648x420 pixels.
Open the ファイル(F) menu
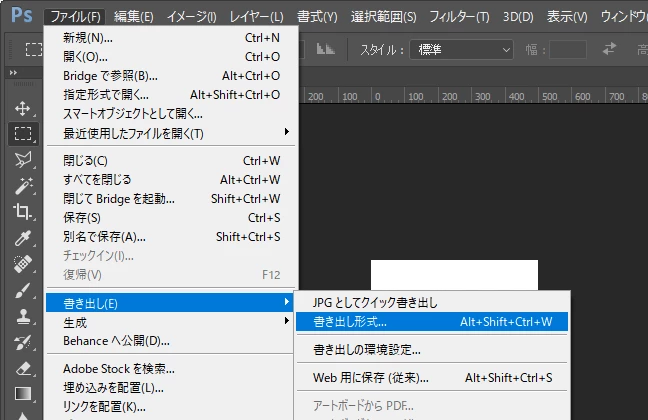pos(75,17)
